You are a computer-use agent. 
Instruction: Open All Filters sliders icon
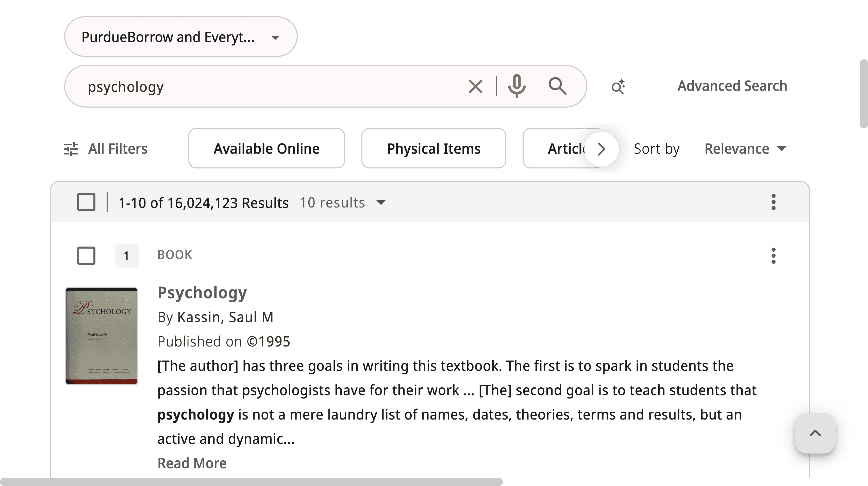point(71,149)
